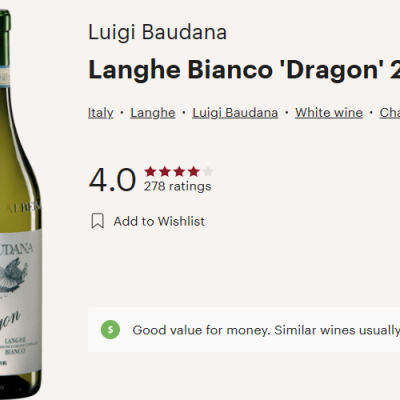The width and height of the screenshot is (400, 400).
Task: Click the Luigi Baudana winery heading
Action: pyautogui.click(x=157, y=32)
